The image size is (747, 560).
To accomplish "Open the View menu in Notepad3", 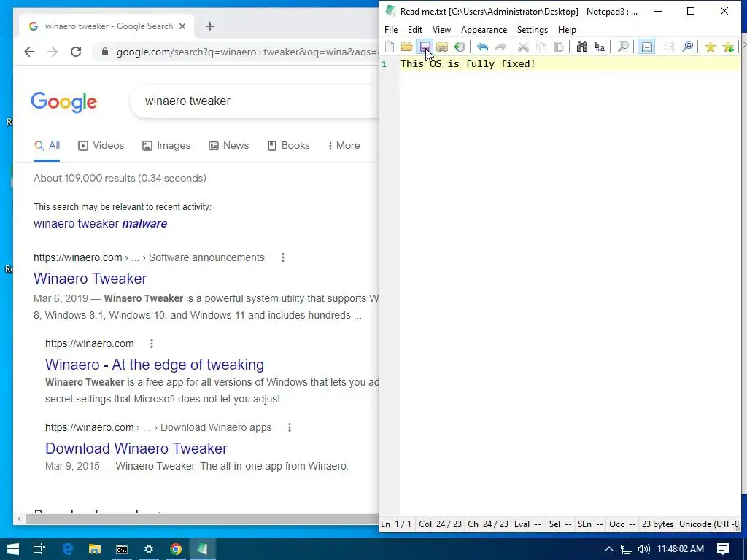I will [441, 29].
